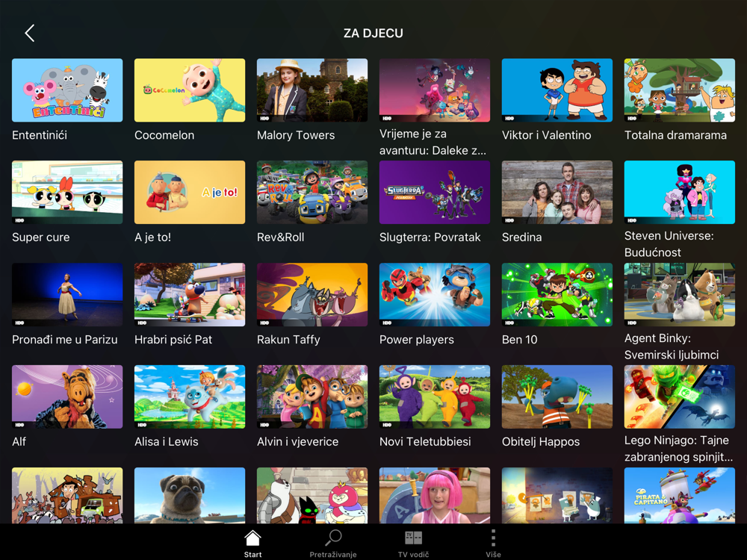Open the Lego Ninjago thumbnail
Viewport: 747px width, 560px height.
(x=679, y=396)
